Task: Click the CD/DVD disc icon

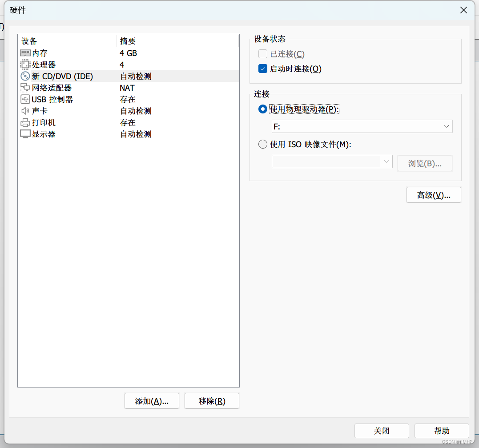Action: [25, 77]
